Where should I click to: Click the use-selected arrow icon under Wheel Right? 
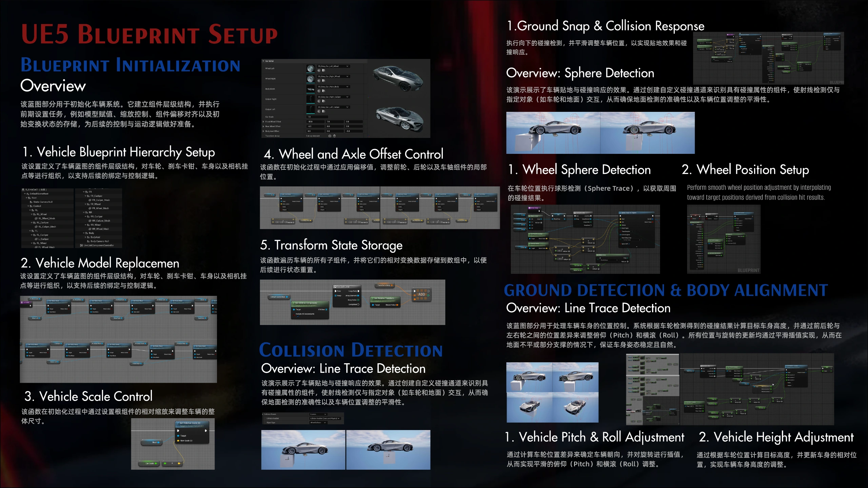pyautogui.click(x=319, y=81)
